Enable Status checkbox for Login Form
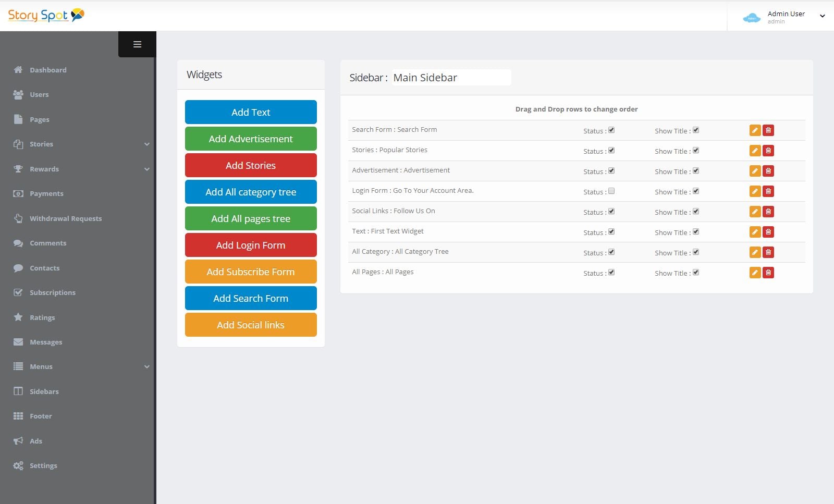834x504 pixels. [x=611, y=191]
